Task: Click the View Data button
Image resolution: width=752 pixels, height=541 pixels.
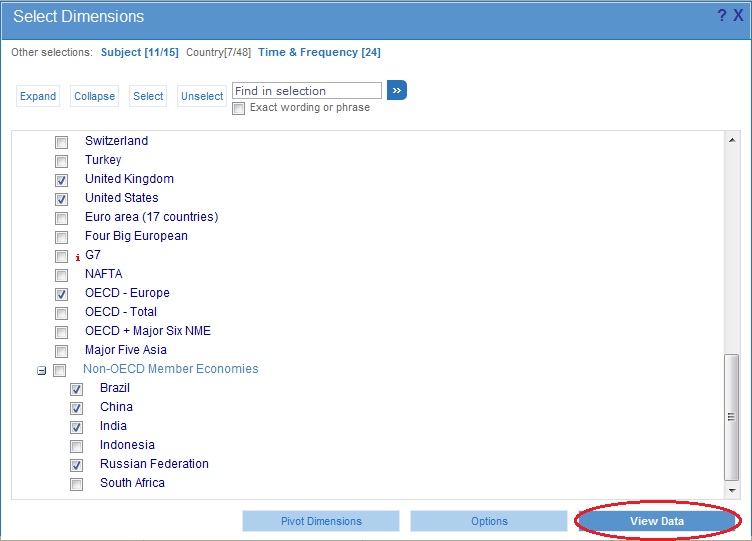Action: coord(657,521)
